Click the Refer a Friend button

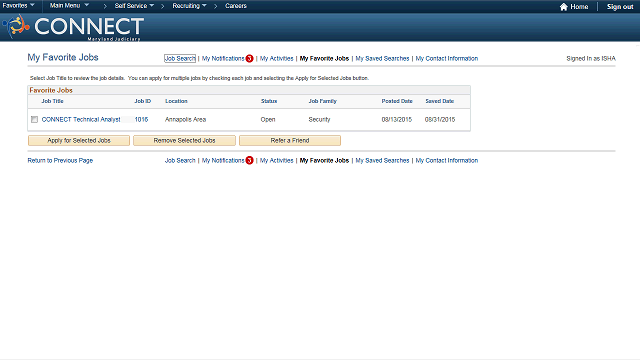tap(290, 140)
